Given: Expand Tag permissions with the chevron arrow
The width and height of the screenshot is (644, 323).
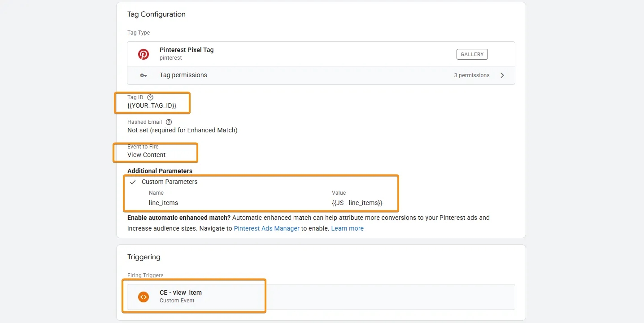Looking at the screenshot, I should 502,75.
